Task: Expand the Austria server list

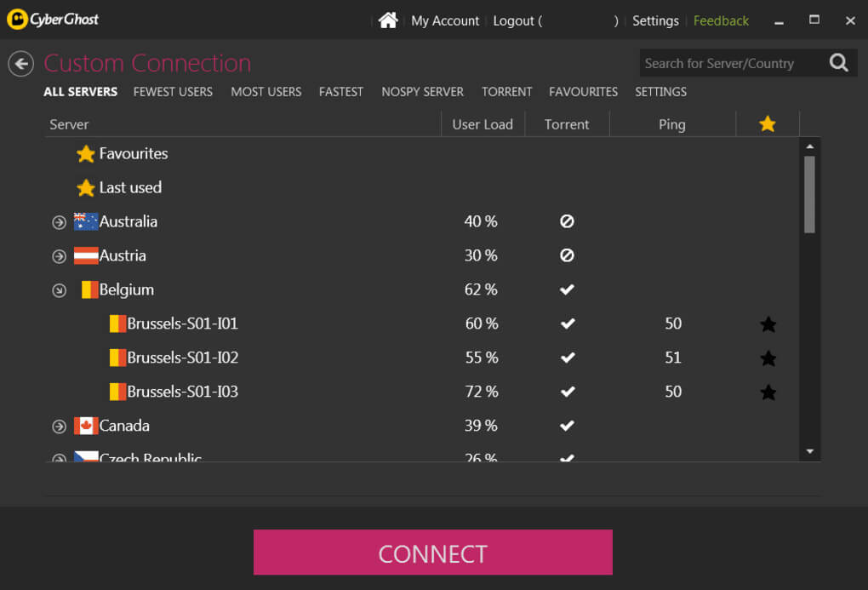Action: pyautogui.click(x=60, y=256)
